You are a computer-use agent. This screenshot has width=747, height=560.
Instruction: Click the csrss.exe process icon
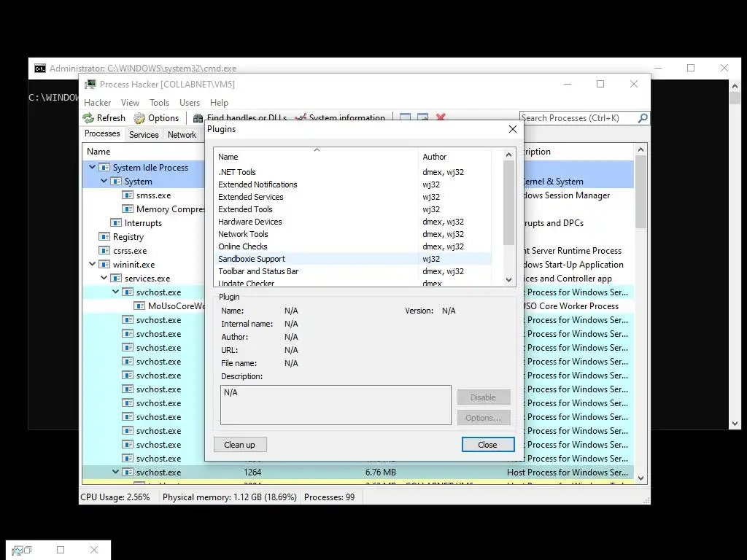point(104,251)
